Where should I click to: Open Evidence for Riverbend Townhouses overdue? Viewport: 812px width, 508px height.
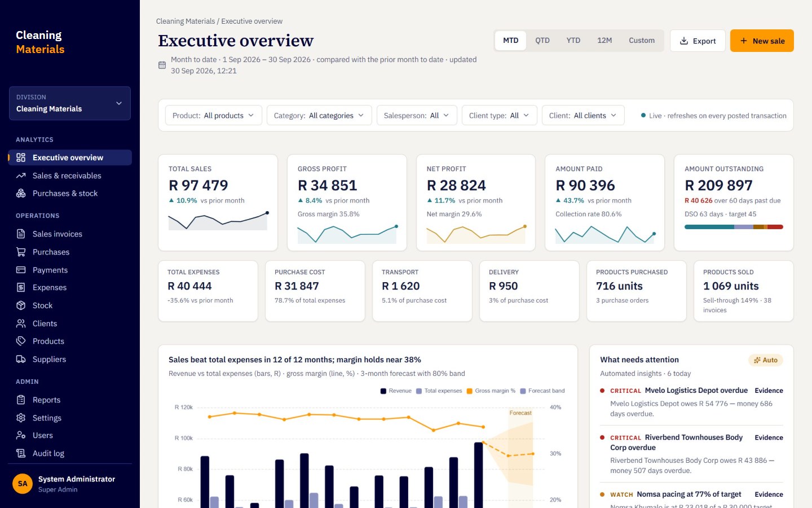click(769, 437)
